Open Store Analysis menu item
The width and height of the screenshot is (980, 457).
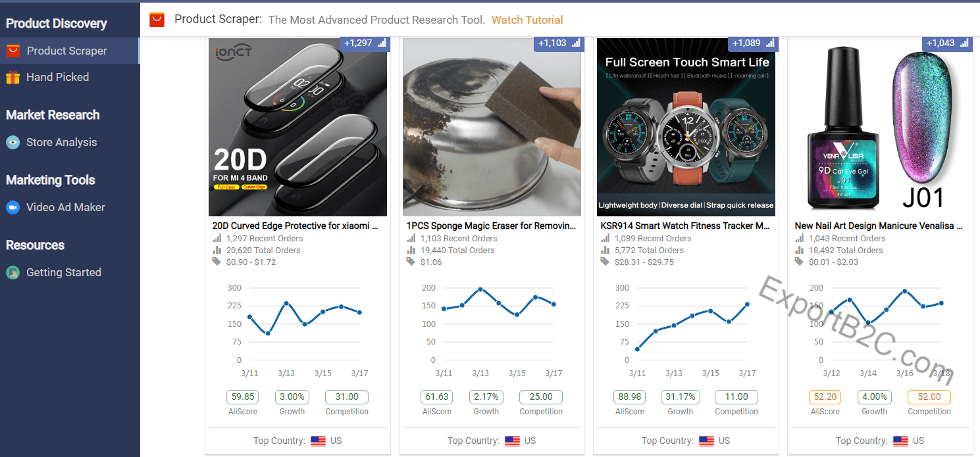click(x=61, y=143)
